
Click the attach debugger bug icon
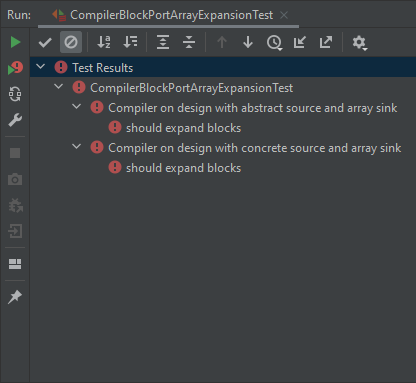click(15, 205)
